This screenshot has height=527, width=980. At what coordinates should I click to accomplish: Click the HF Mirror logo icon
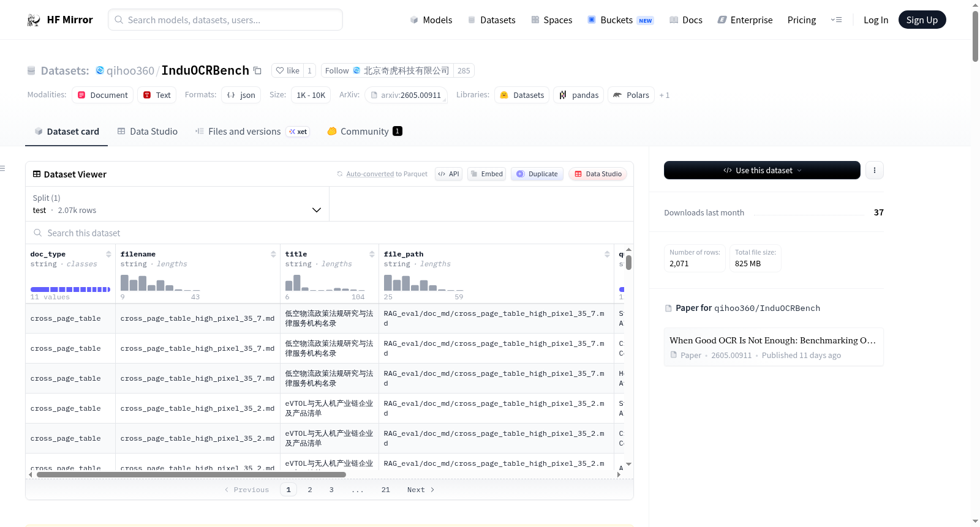pyautogui.click(x=34, y=20)
